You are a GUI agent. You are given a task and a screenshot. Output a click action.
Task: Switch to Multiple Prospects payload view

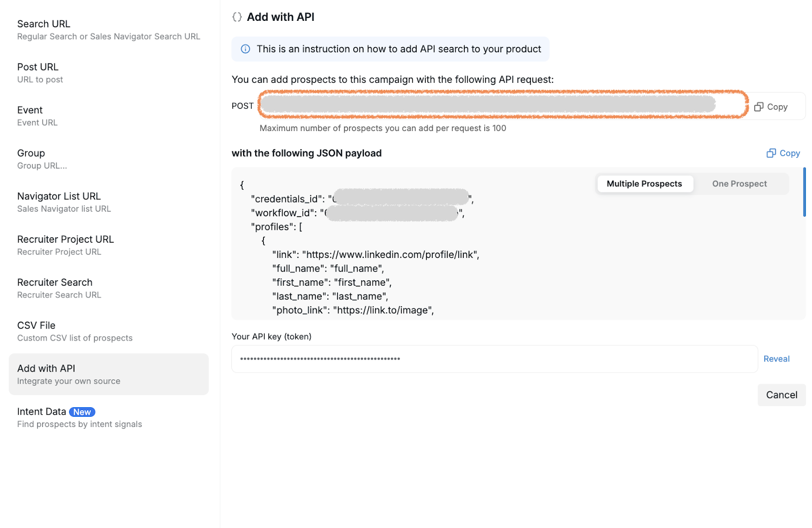pyautogui.click(x=644, y=183)
